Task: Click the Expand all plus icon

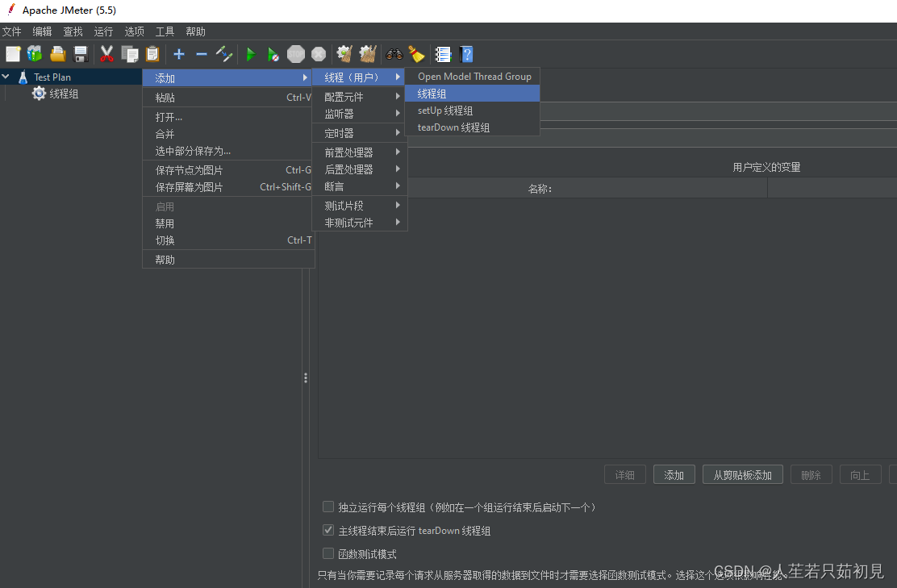Action: [179, 54]
